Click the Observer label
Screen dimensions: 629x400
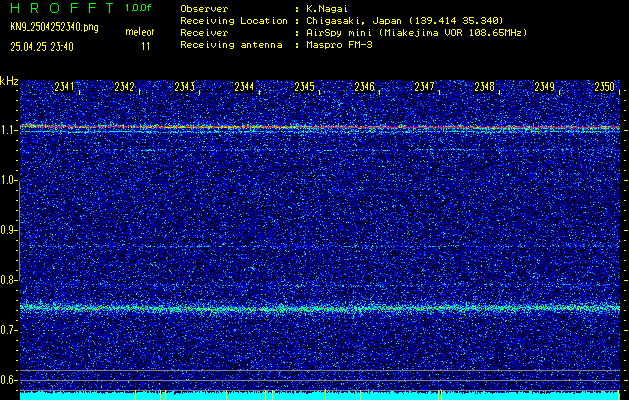pos(204,9)
